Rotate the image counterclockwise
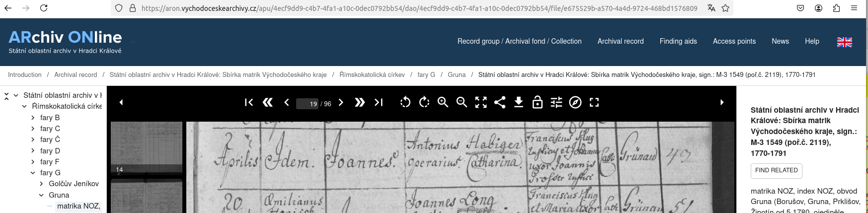The height and width of the screenshot is (213, 868). point(405,102)
